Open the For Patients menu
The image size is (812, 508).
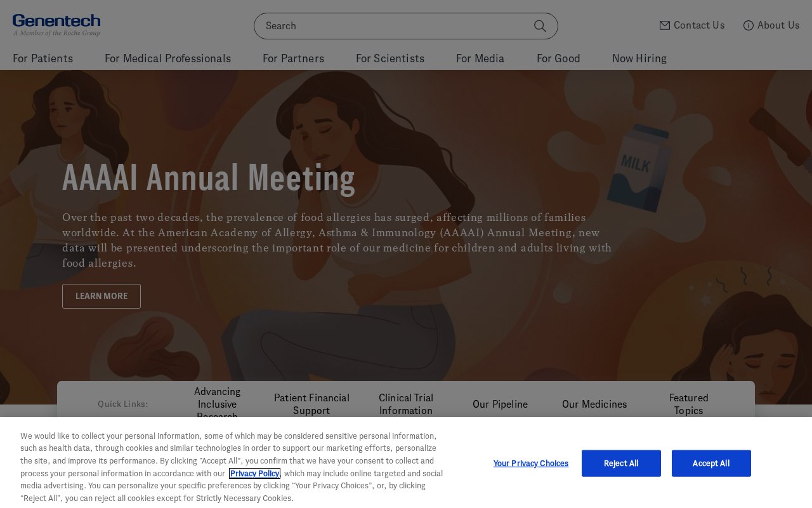[x=43, y=58]
